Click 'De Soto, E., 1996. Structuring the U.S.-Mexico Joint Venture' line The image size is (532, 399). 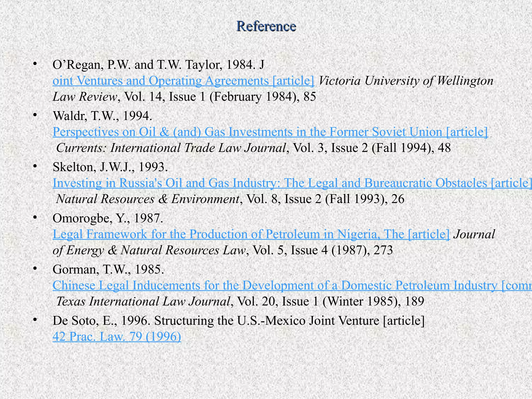click(x=239, y=320)
